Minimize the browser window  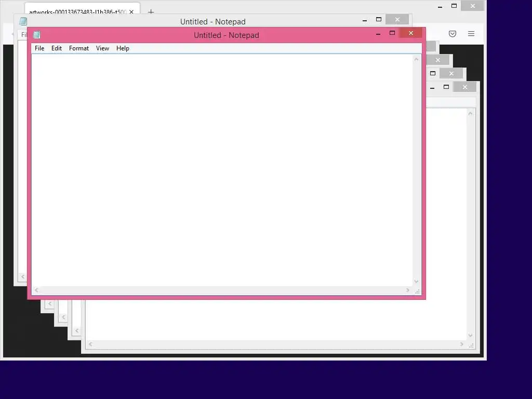[x=440, y=6]
